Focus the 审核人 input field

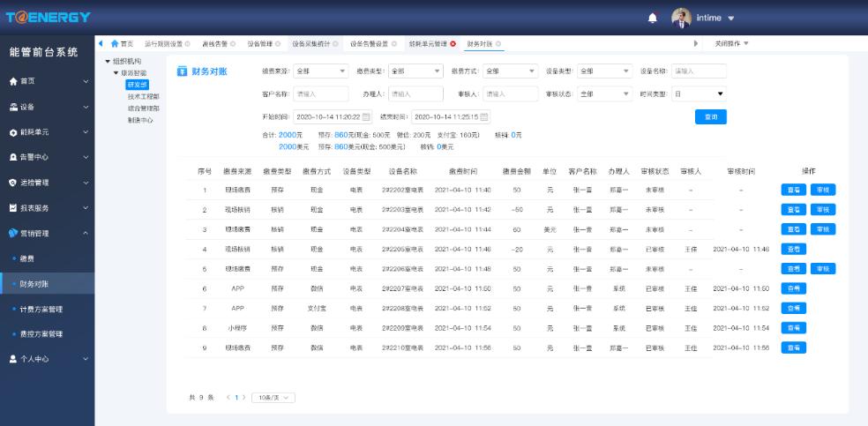click(511, 94)
